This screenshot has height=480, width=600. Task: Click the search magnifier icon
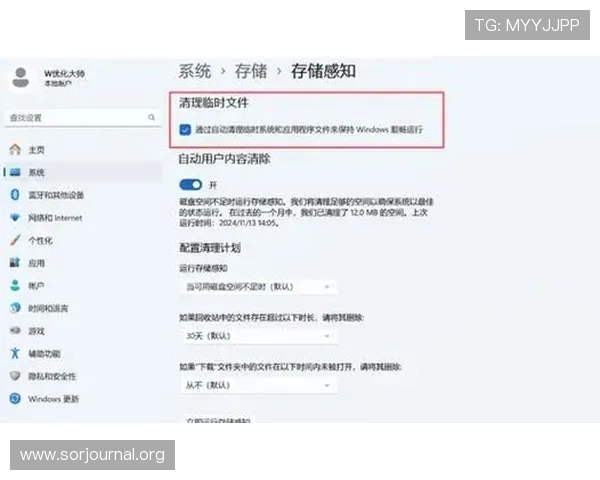click(x=152, y=117)
